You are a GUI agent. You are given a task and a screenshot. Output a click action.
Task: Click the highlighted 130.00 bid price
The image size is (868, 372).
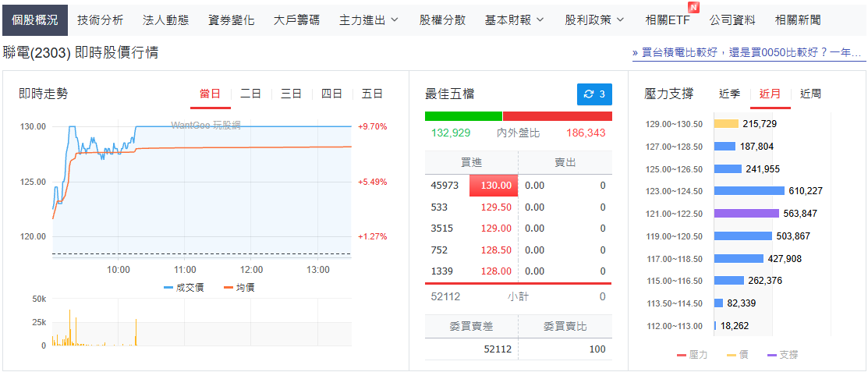[494, 186]
